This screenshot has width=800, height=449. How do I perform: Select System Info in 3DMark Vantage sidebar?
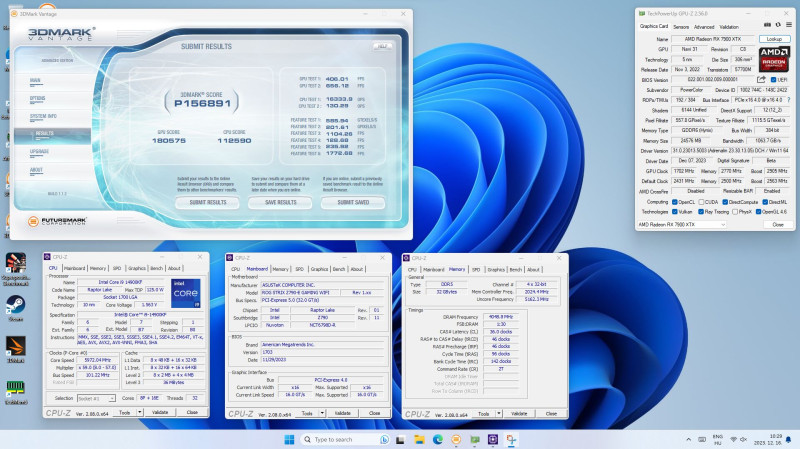[43, 116]
